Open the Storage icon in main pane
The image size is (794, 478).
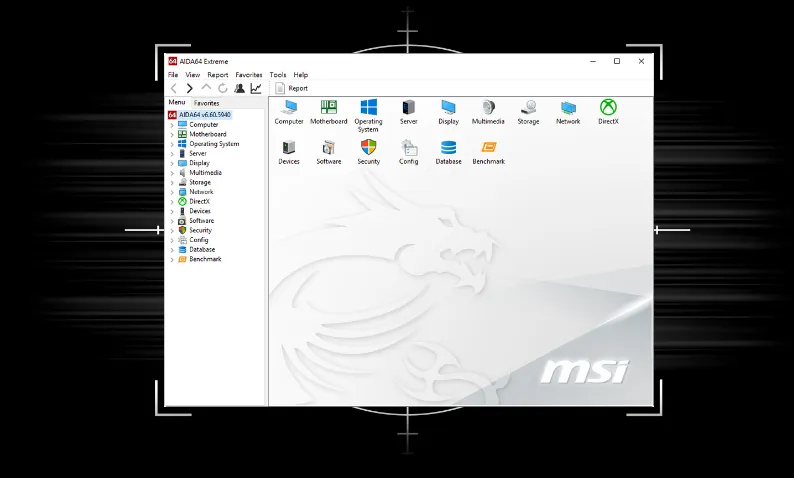pos(528,112)
